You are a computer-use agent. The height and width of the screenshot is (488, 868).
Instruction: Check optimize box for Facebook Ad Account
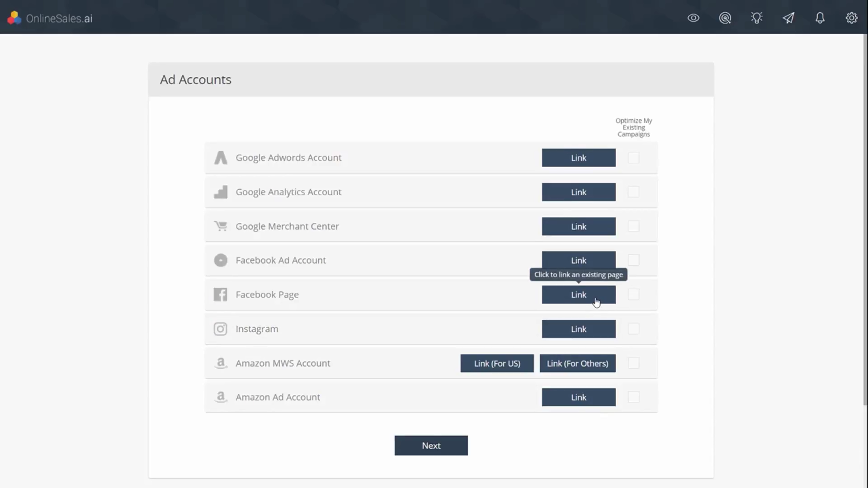633,260
